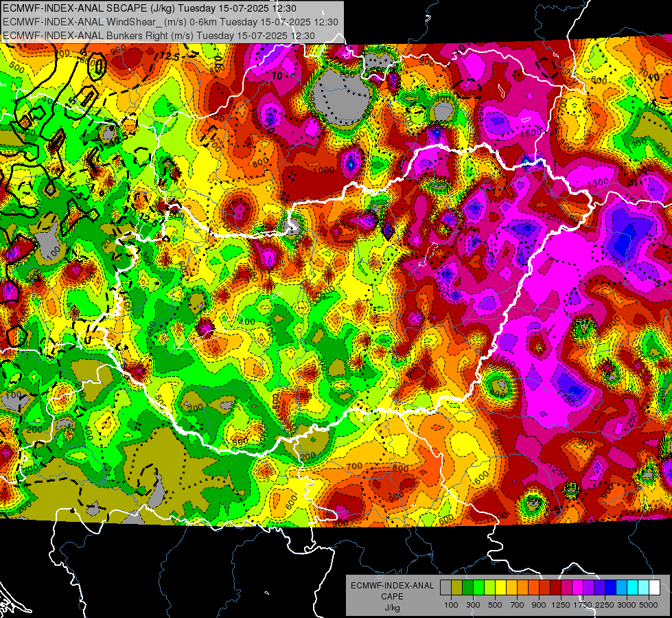Click the legend value 100
Screen dimensions: 672x618
click(x=451, y=605)
